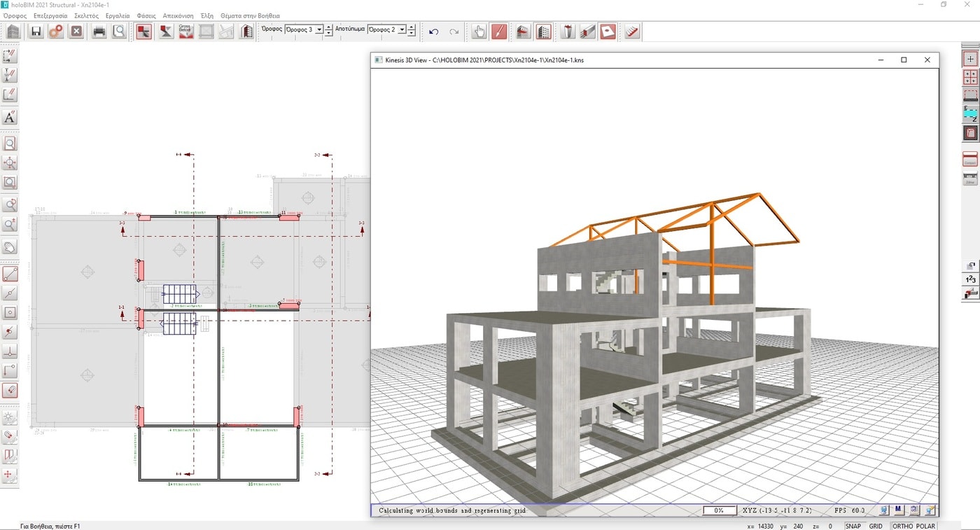Open print preview magnifier page icon
The height and width of the screenshot is (530, 980).
(x=120, y=32)
